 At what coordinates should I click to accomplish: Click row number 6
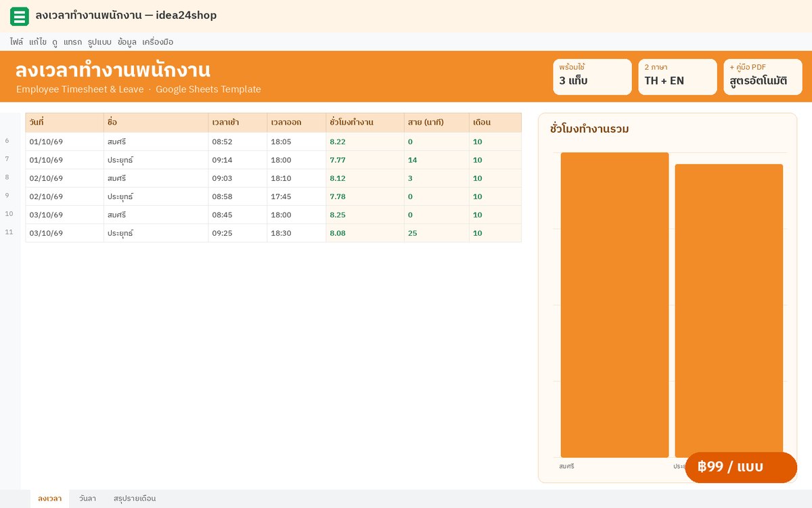pos(7,141)
